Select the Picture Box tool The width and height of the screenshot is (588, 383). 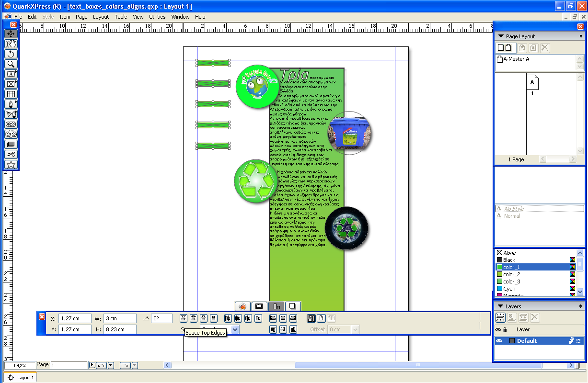pos(11,84)
